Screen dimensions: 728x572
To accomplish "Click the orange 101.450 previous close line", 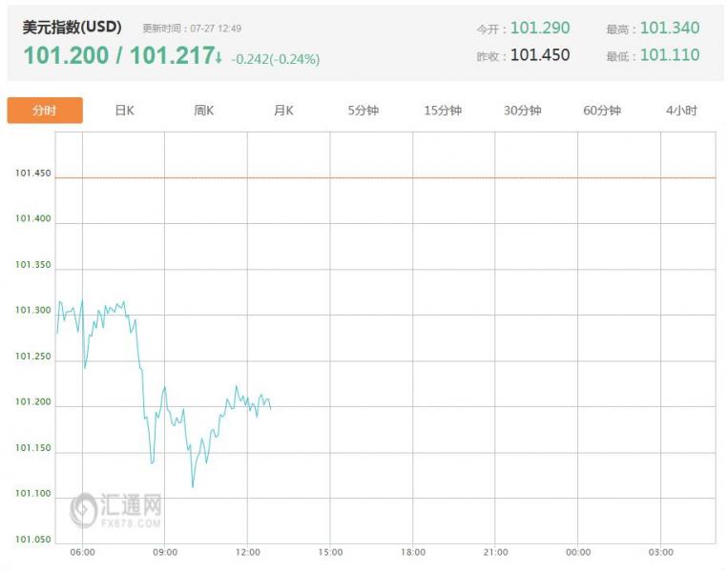I will point(385,177).
